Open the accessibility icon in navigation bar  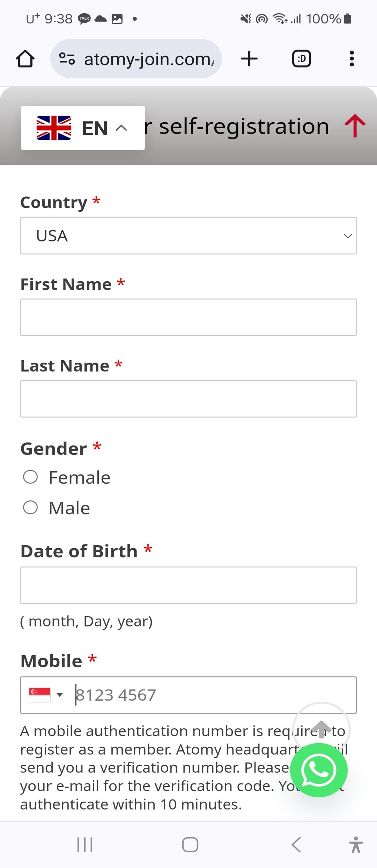click(x=356, y=845)
